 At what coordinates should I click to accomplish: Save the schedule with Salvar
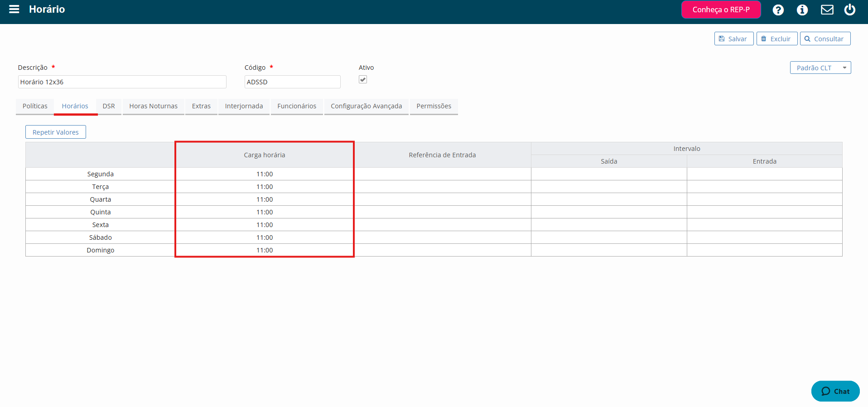click(x=733, y=39)
